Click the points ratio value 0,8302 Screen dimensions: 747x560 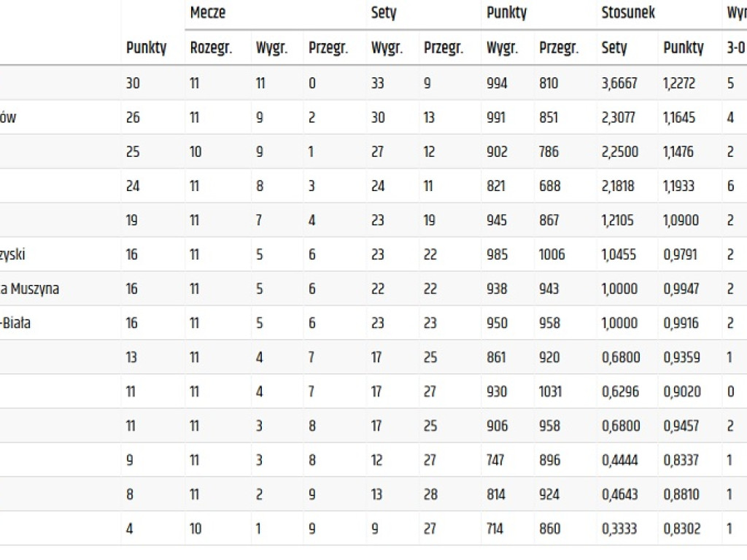point(682,529)
